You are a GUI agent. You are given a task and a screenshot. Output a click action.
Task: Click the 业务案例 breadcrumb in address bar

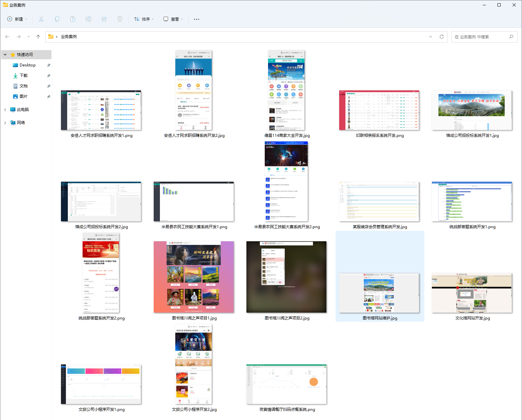click(69, 37)
